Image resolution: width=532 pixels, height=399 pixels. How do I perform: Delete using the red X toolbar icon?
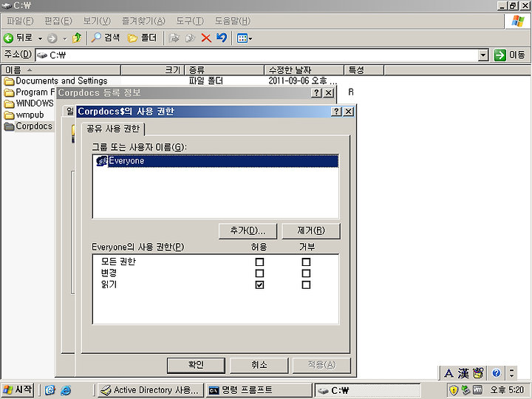[x=206, y=38]
